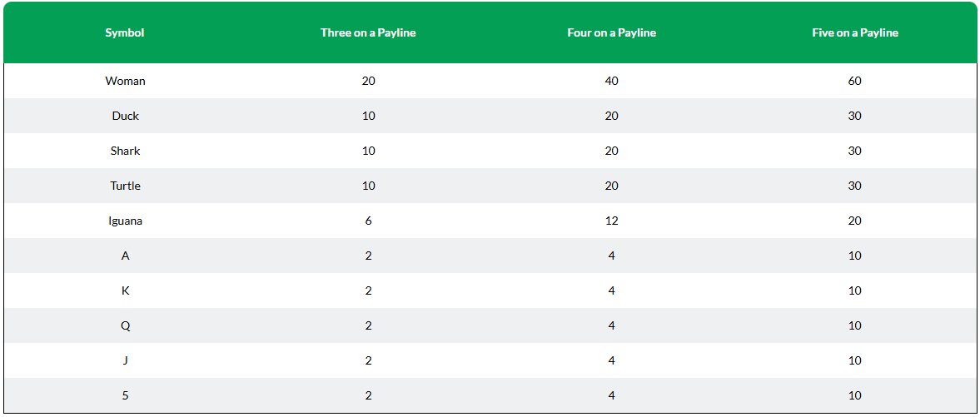This screenshot has width=980, height=417.
Task: Click the K symbol cell
Action: [125, 290]
